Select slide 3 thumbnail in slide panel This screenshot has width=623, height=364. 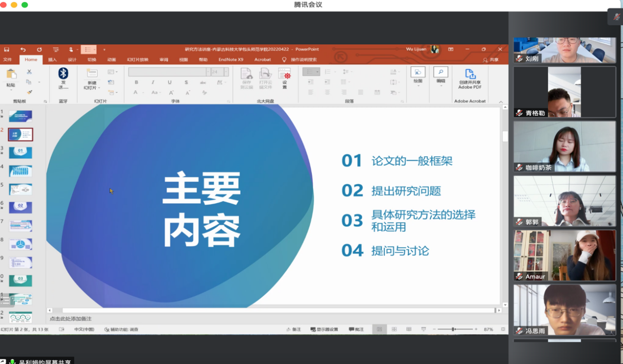(x=21, y=152)
